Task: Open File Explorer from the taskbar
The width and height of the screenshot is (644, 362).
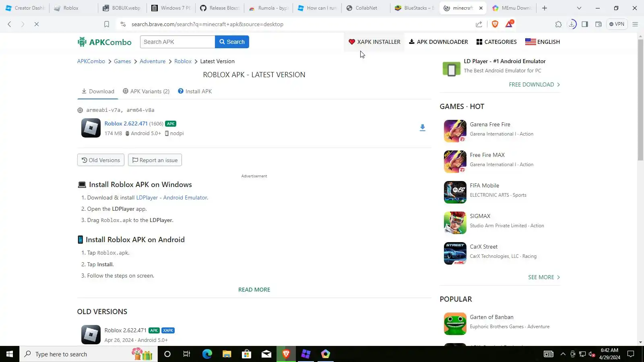Action: coord(227,354)
